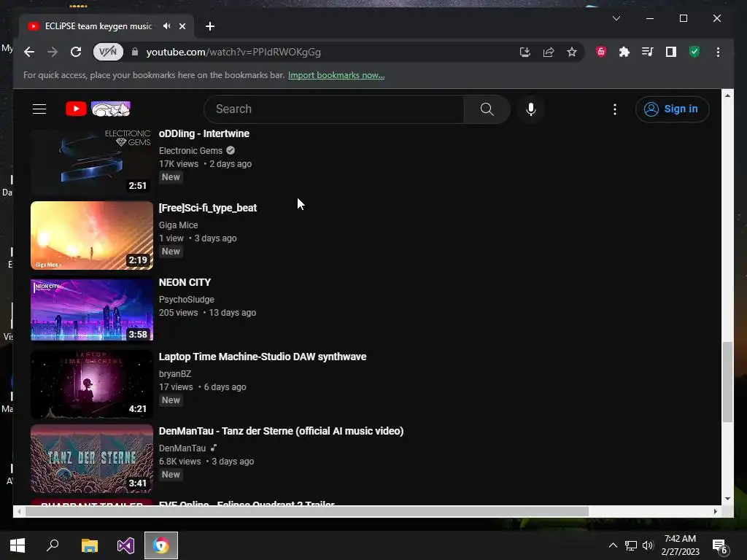Click the Import bookmarks now link
Viewport: 747px width, 560px height.
[x=336, y=75]
